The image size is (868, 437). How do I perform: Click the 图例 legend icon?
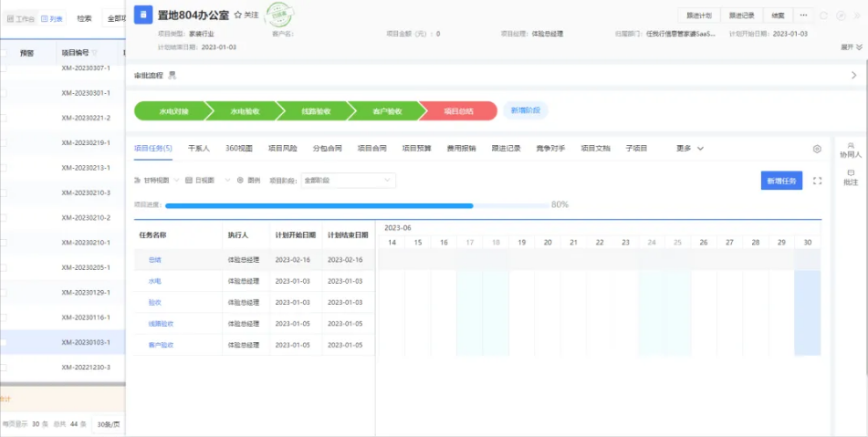(240, 181)
